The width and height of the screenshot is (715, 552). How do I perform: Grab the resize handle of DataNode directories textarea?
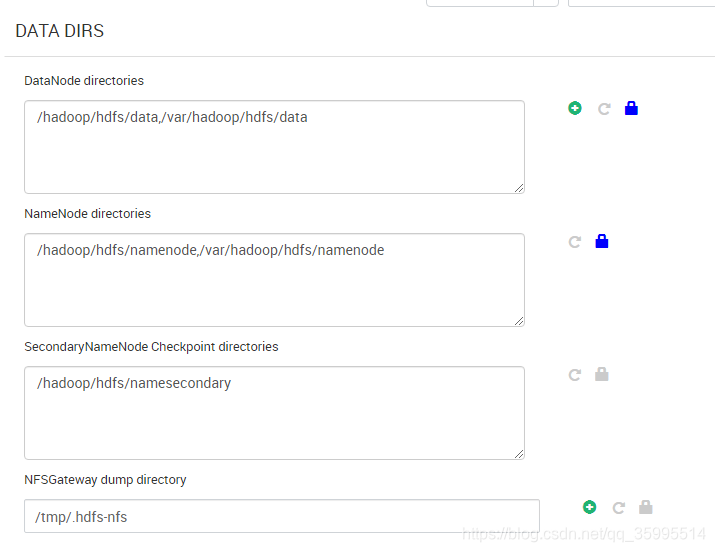pyautogui.click(x=519, y=188)
